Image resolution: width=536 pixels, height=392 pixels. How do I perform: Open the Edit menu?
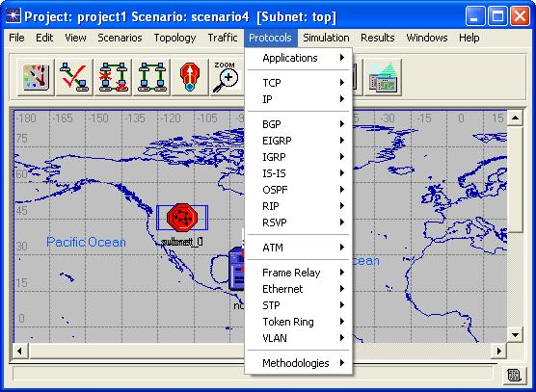(44, 38)
